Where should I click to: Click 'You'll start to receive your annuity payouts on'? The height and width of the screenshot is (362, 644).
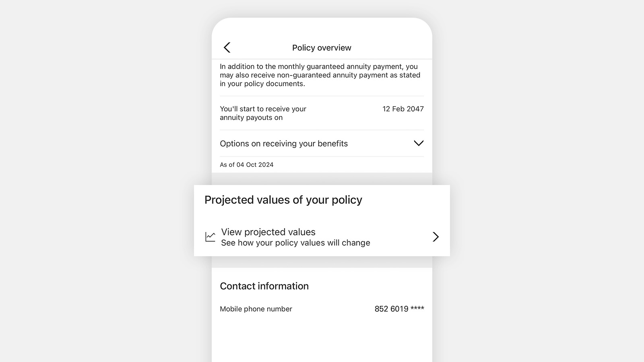[x=263, y=113]
